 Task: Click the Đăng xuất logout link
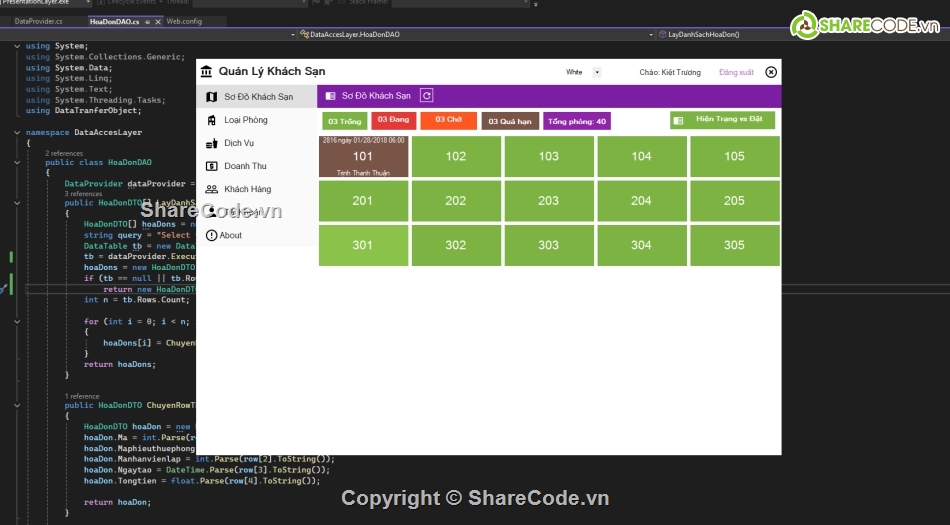point(736,72)
